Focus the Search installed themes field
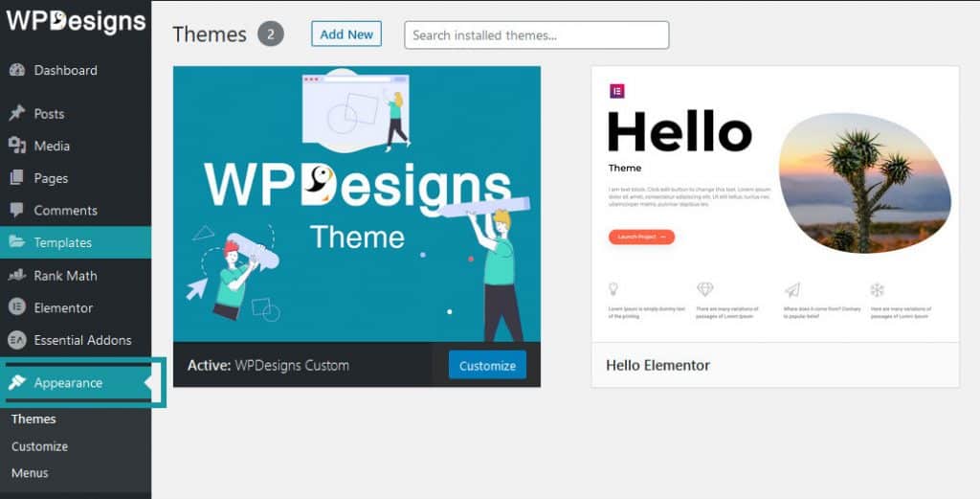980x499 pixels. pos(536,35)
